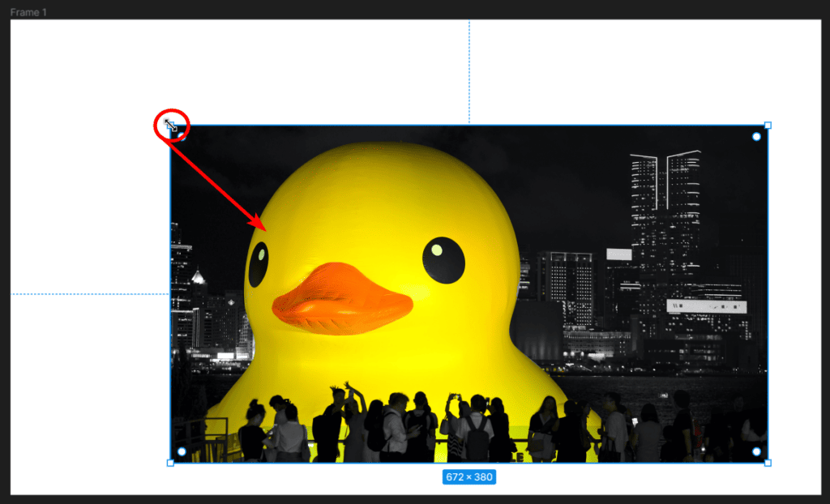Click the duck's right eye in image
This screenshot has width=830, height=504.
(443, 259)
